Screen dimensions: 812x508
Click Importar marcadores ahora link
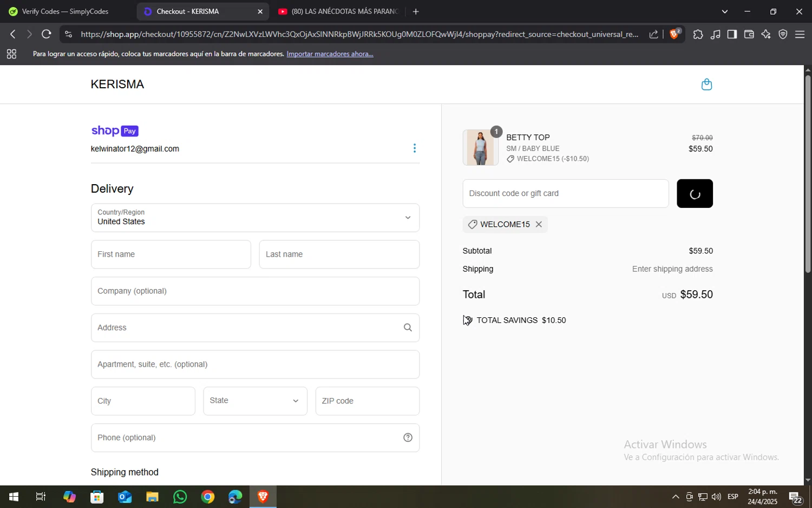pos(330,54)
